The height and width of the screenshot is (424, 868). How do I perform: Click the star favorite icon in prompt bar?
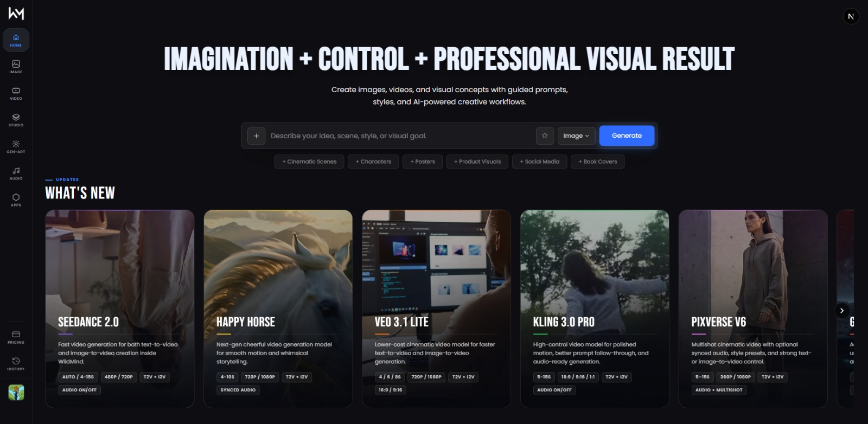[545, 136]
